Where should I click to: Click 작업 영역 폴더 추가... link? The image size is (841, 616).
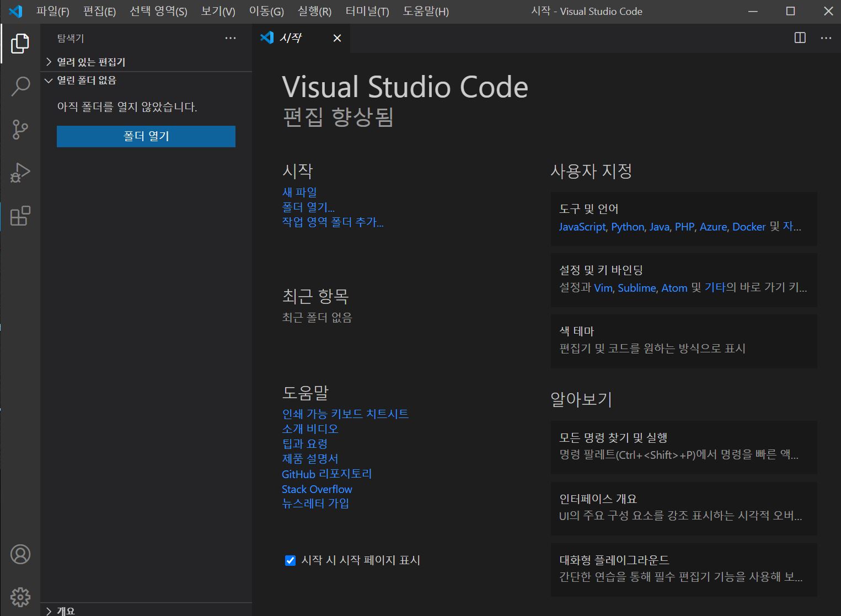click(333, 222)
